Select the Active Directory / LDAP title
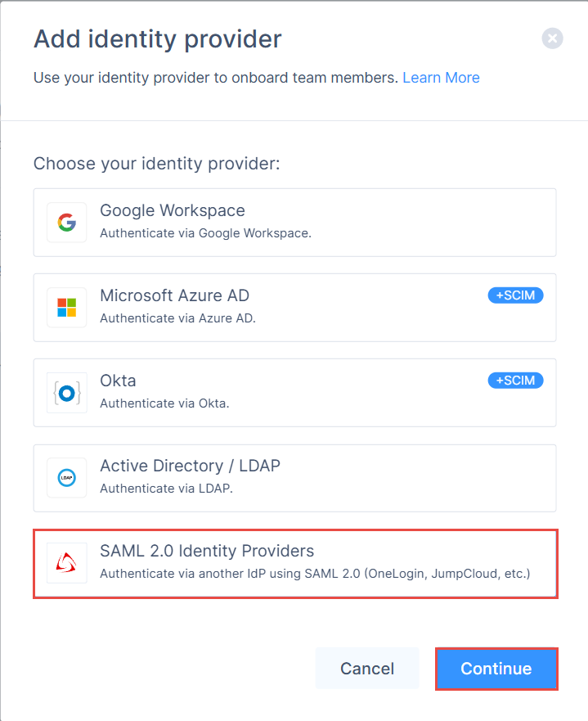 click(x=190, y=466)
